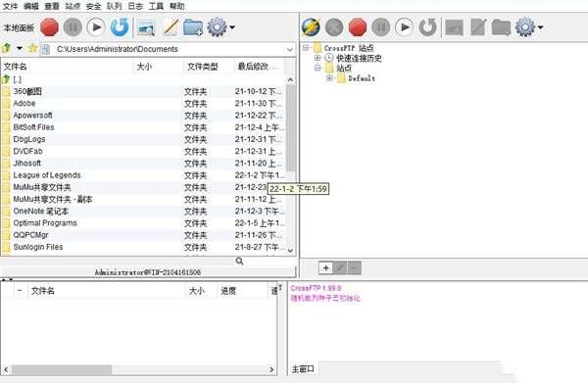The width and height of the screenshot is (588, 383).
Task: Expand the 快速连接历史 tree node
Action: click(x=318, y=58)
